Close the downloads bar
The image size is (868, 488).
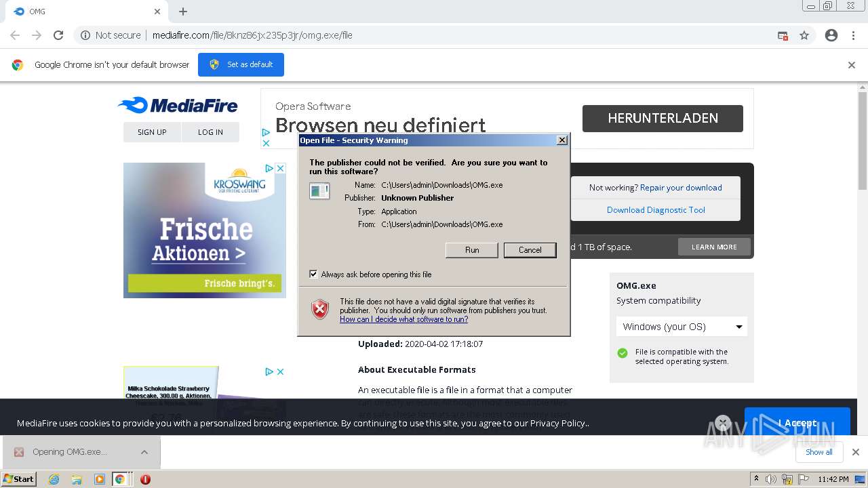tap(856, 452)
